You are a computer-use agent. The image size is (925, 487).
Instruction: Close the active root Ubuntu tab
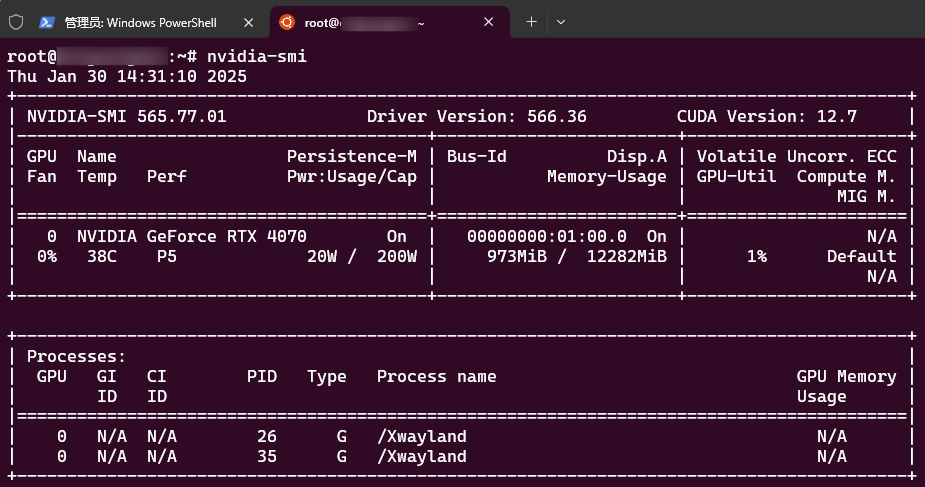tap(490, 22)
